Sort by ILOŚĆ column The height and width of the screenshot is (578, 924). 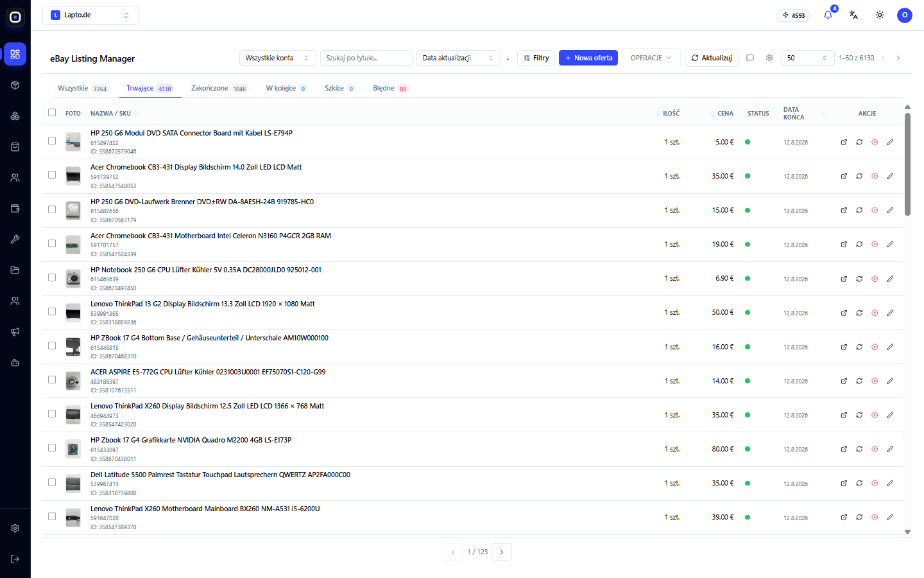click(x=668, y=114)
